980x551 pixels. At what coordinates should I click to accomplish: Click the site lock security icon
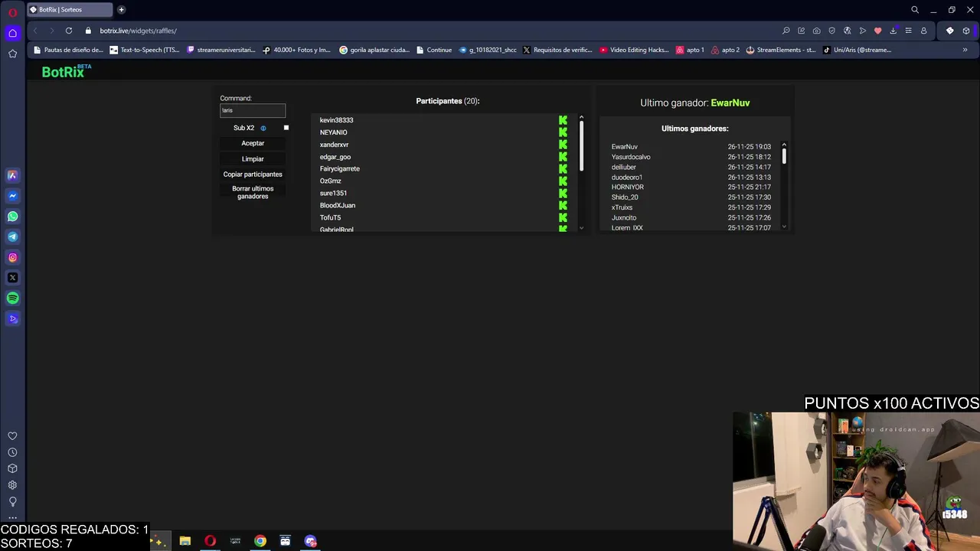point(88,31)
